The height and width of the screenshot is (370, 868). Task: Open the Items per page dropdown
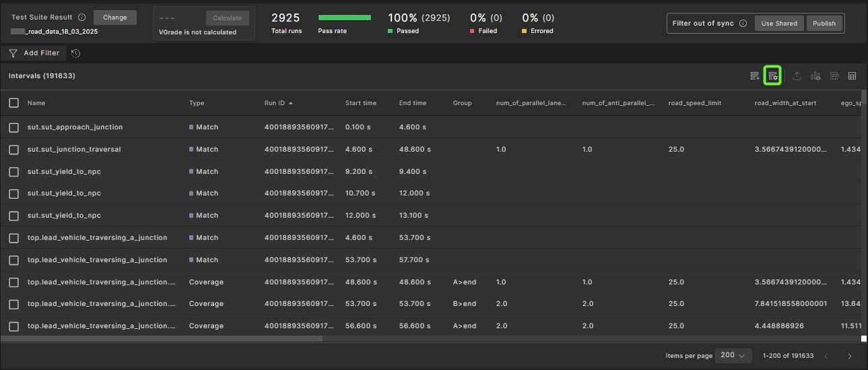click(733, 355)
